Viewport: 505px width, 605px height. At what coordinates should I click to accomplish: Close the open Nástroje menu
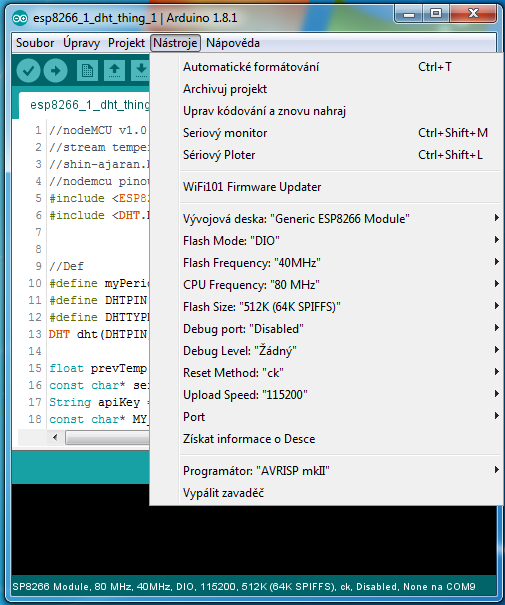[x=176, y=43]
